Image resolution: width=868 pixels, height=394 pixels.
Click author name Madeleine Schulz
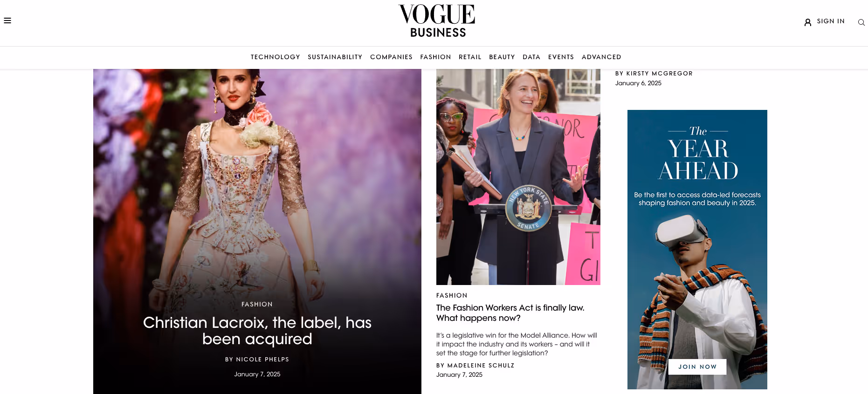(481, 366)
